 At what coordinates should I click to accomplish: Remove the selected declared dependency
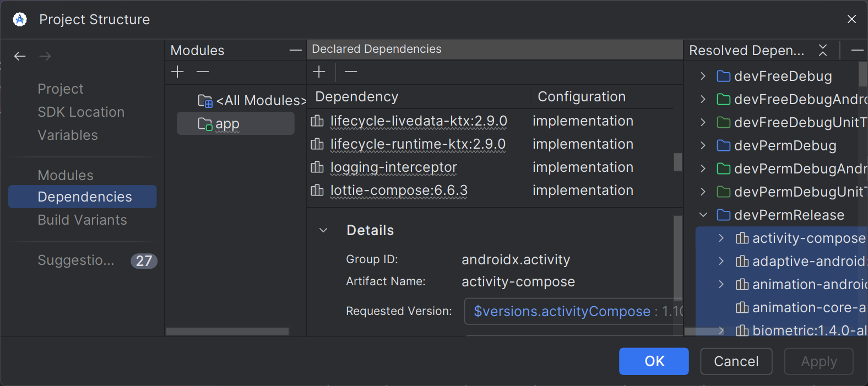point(351,72)
